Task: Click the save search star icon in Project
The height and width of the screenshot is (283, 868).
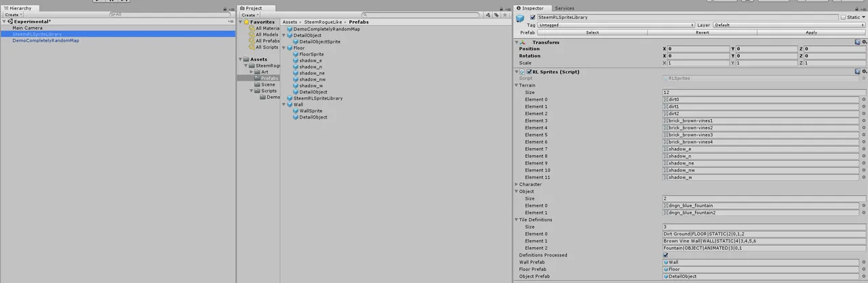Action: (505, 15)
